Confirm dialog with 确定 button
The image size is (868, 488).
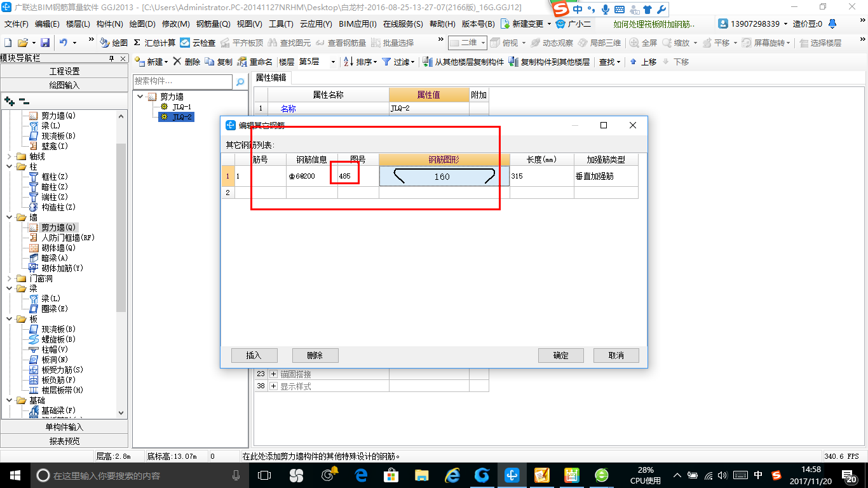(561, 355)
